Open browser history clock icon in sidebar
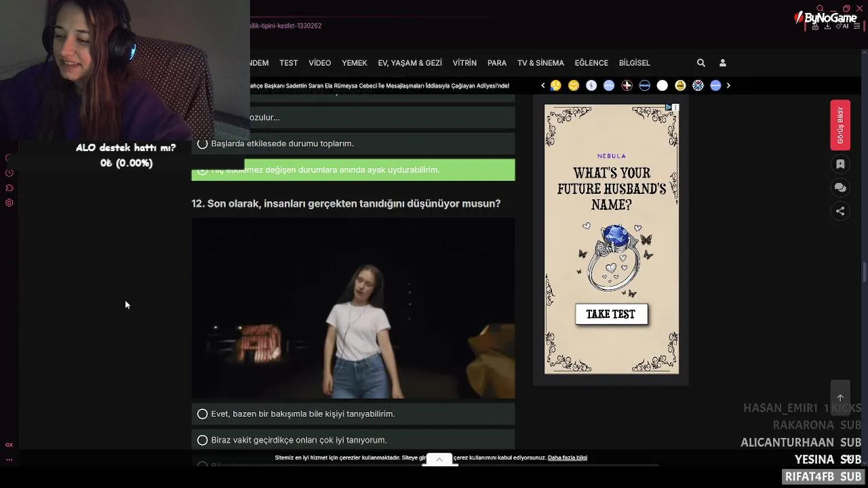 click(x=9, y=173)
